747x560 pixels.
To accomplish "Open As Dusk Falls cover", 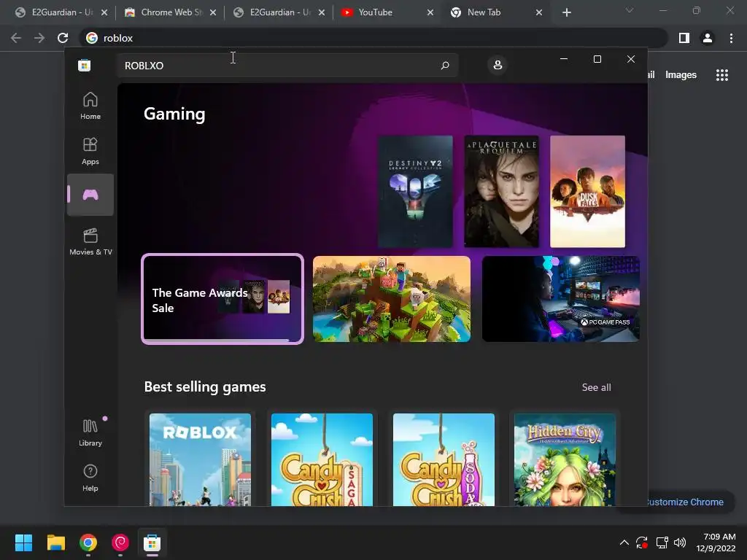I will (x=587, y=192).
